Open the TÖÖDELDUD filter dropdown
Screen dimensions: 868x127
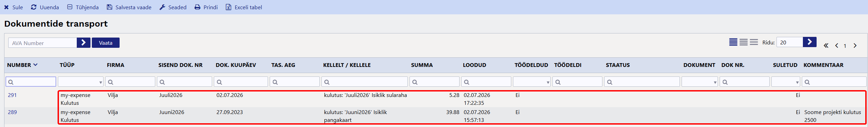point(532,82)
